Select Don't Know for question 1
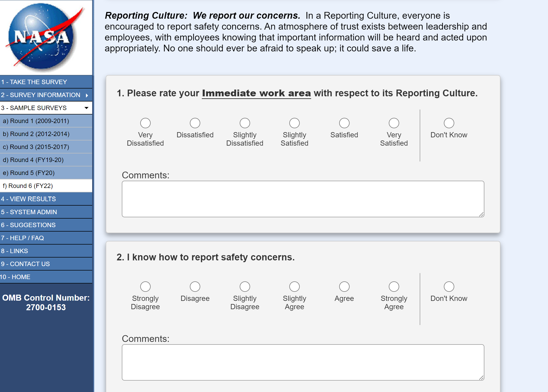Screen dimensions: 548x392 click(x=449, y=123)
